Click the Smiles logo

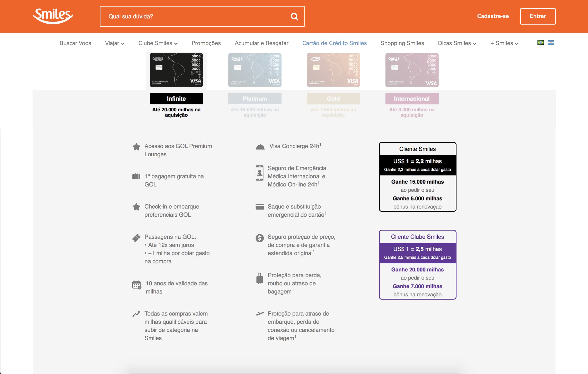click(x=53, y=16)
